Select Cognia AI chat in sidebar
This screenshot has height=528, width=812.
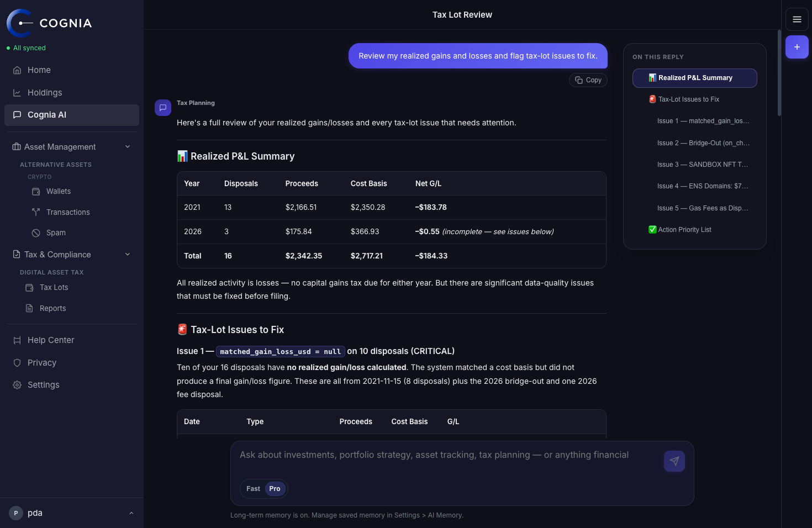point(72,115)
